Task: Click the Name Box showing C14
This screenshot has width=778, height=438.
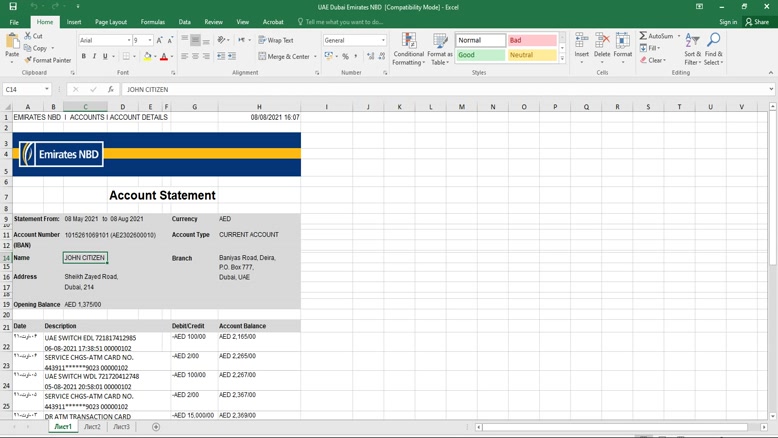Action: 27,89
